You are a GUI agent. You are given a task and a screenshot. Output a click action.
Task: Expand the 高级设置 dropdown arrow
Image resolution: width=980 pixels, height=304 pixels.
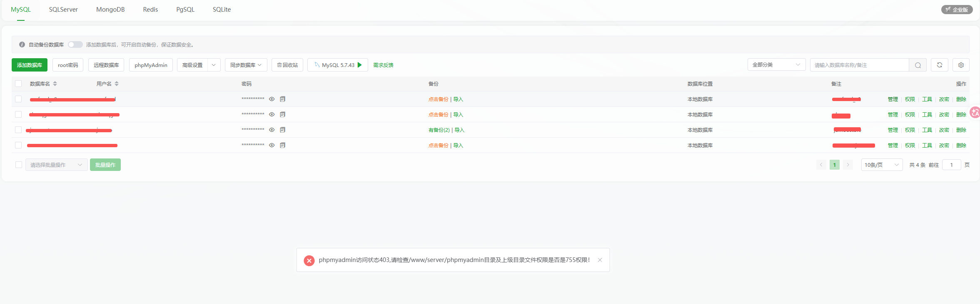pyautogui.click(x=214, y=65)
